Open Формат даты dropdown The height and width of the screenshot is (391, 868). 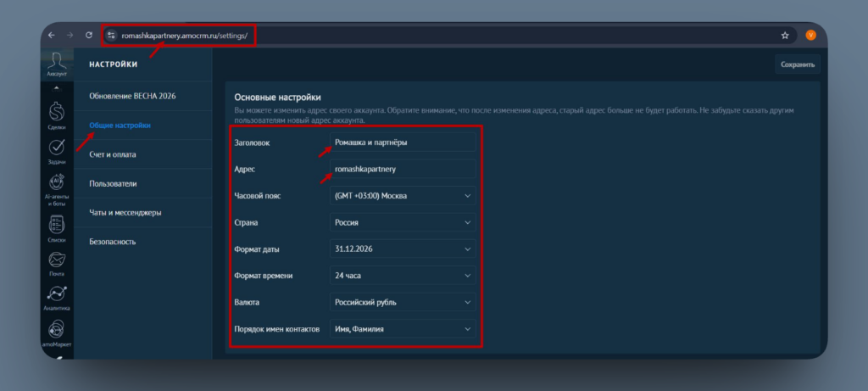click(x=403, y=249)
